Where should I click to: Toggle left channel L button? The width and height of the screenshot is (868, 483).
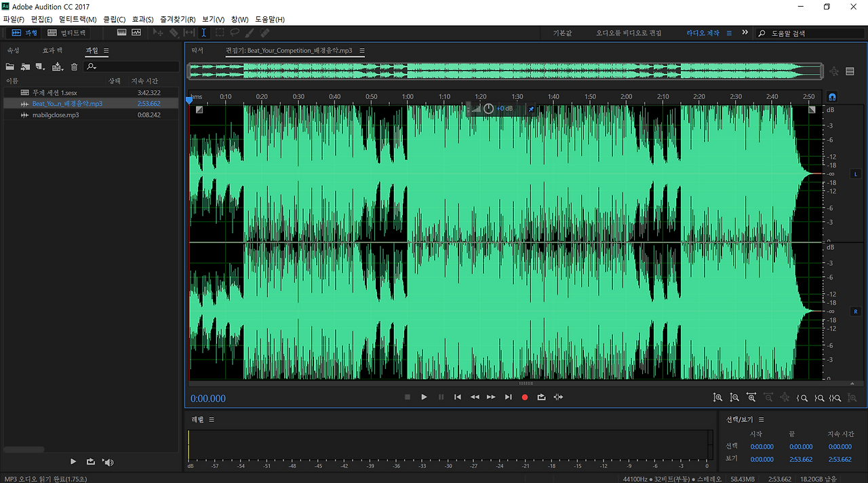[856, 174]
